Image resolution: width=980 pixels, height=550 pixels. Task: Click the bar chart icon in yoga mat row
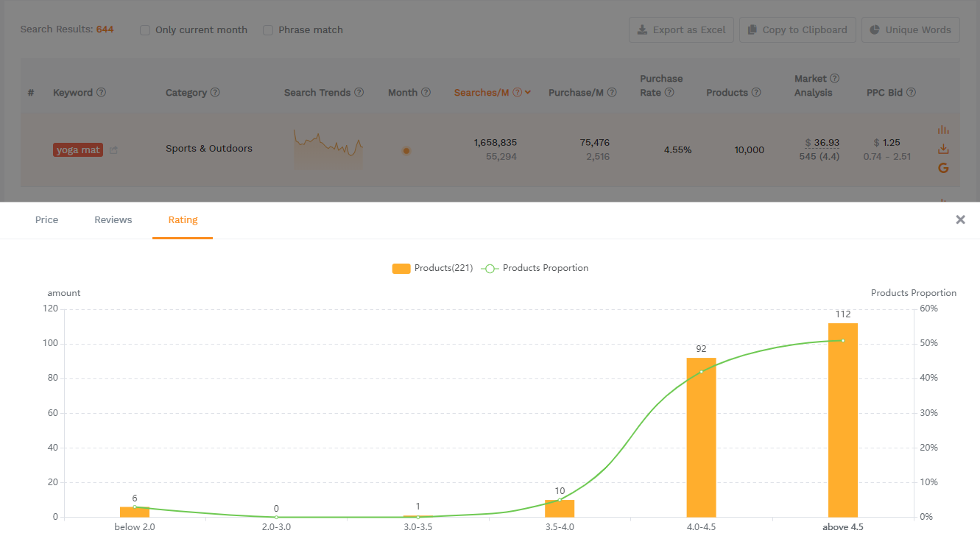[943, 130]
